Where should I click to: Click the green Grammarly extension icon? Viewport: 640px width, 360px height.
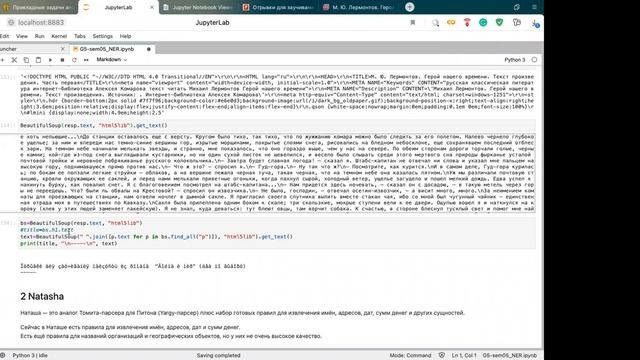483,23
